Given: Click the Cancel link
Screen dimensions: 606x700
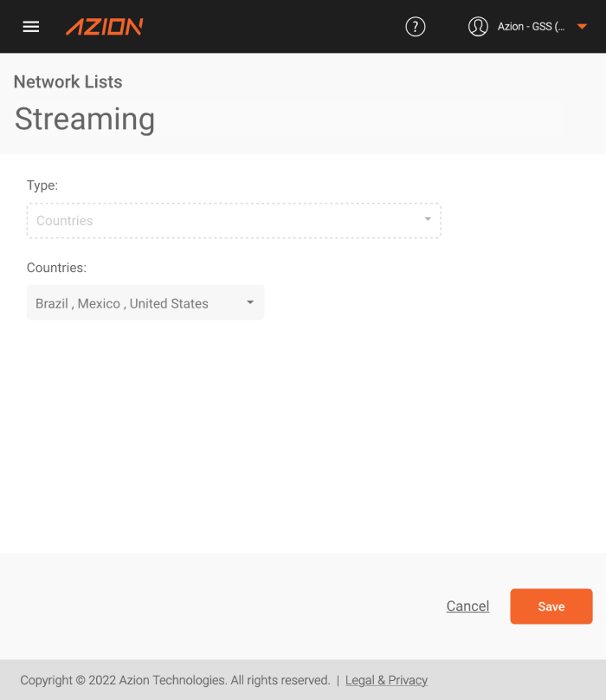Looking at the screenshot, I should point(467,606).
